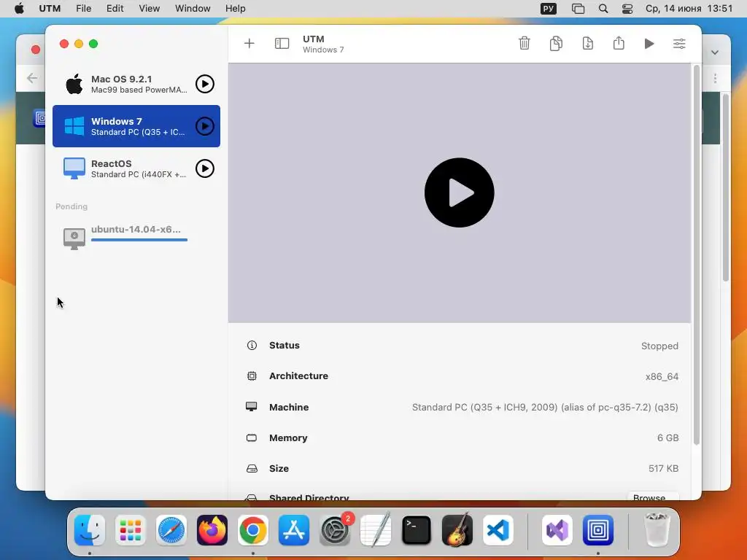Delete selected VM using trash icon
747x560 pixels.
pos(524,43)
